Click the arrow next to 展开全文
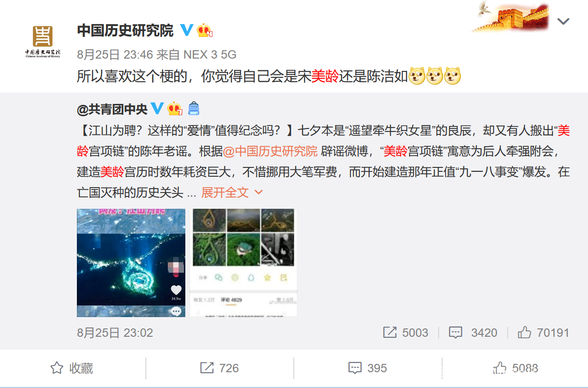The width and height of the screenshot is (588, 388). (x=258, y=193)
